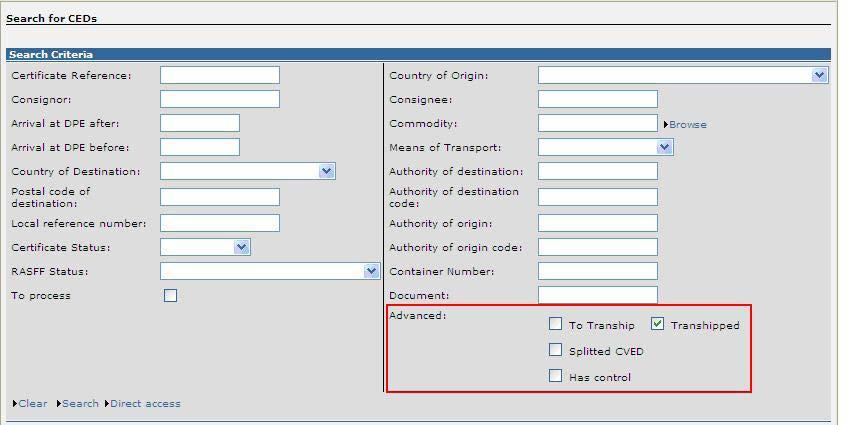Click the Consignor text field
857x425 pixels.
pos(220,99)
